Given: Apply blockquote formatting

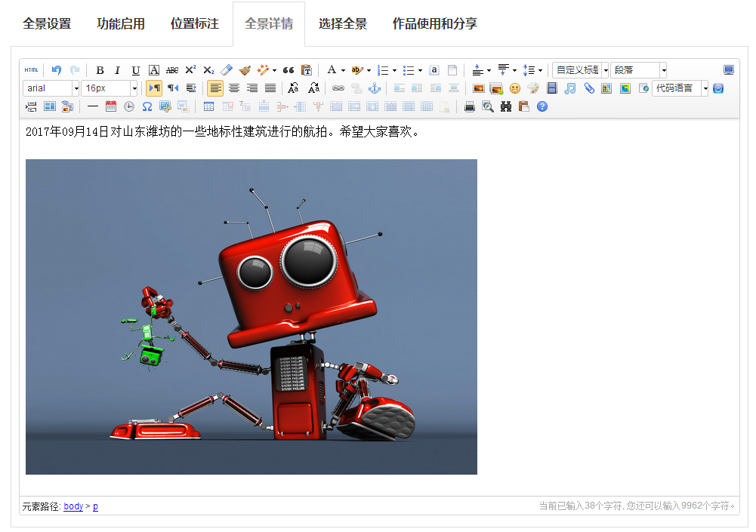Looking at the screenshot, I should click(x=289, y=70).
